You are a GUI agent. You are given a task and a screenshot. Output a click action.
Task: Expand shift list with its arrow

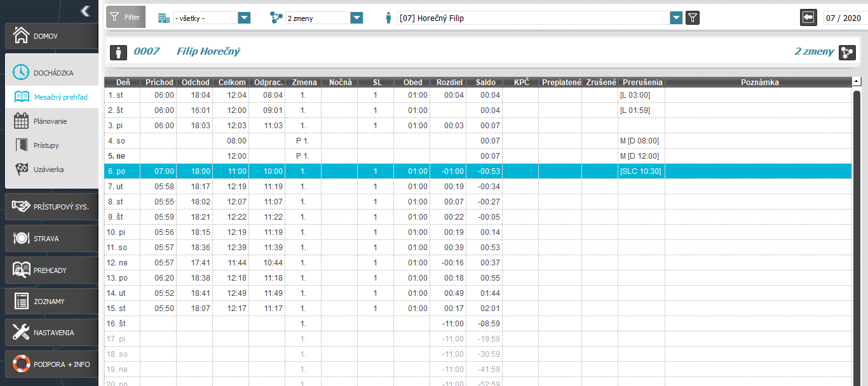click(356, 18)
